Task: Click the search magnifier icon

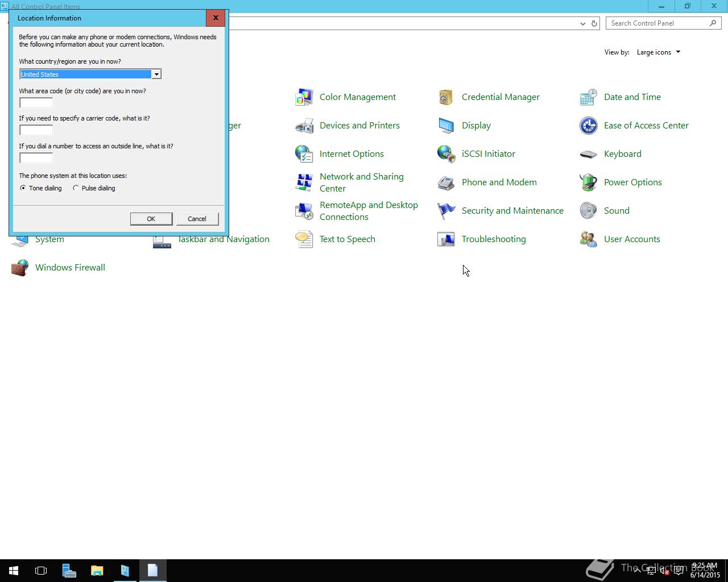Action: [713, 23]
